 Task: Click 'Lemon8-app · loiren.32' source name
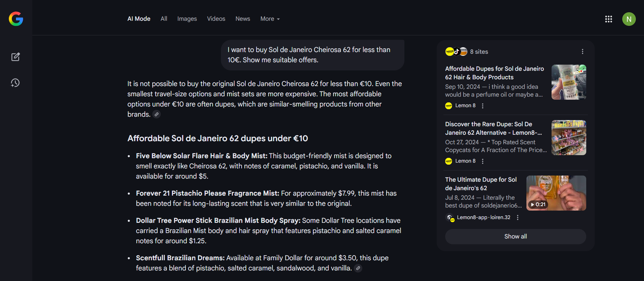[x=484, y=217]
